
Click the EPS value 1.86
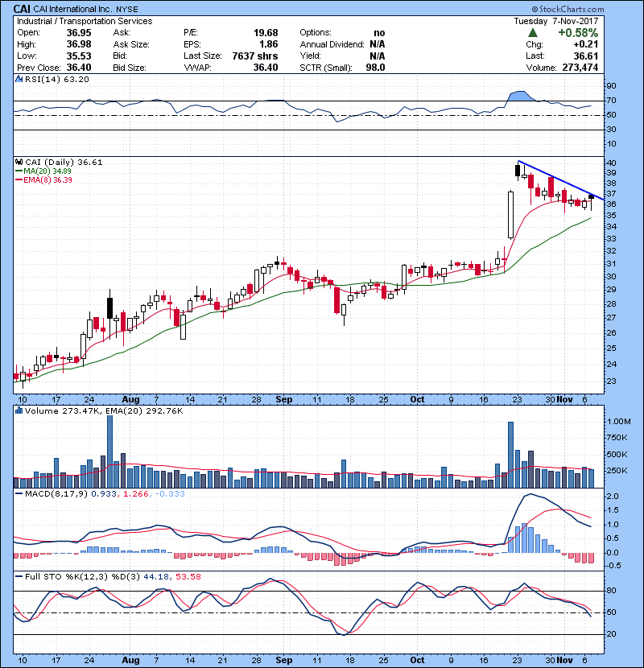tap(269, 44)
